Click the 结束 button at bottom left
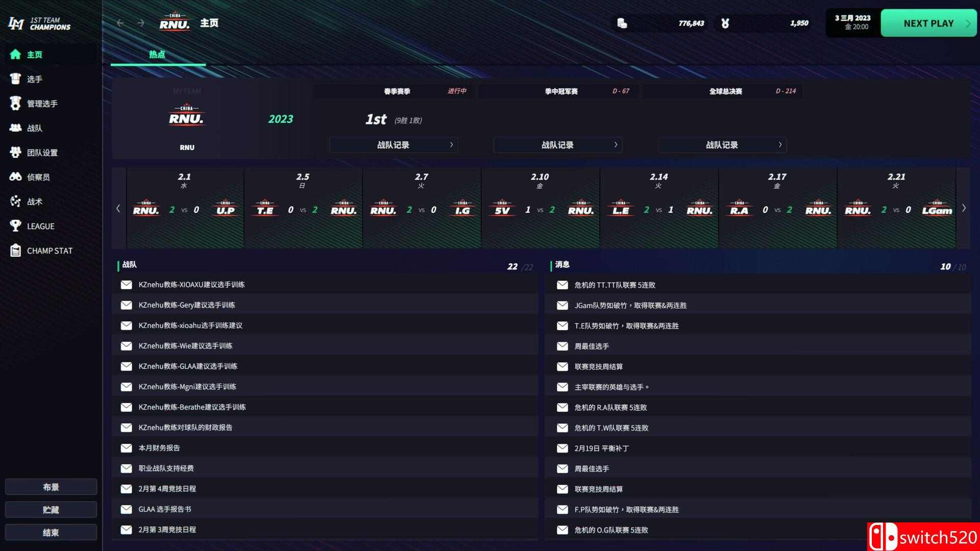 click(51, 532)
